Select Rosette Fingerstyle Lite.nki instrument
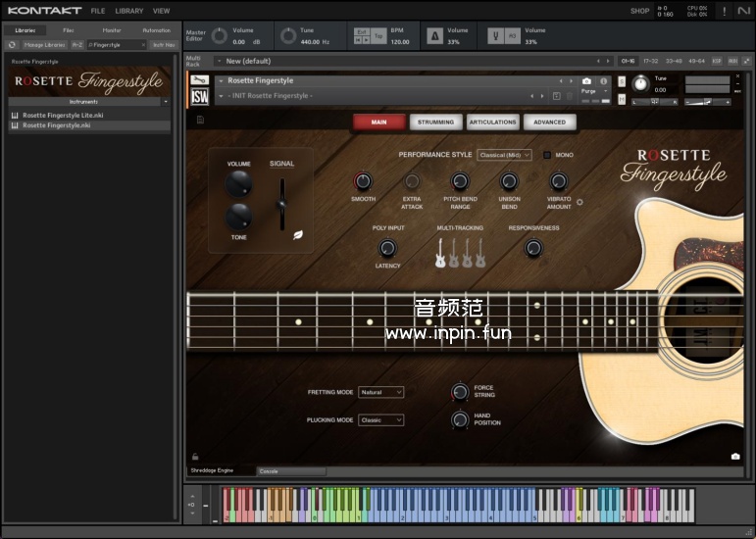This screenshot has width=756, height=539. pyautogui.click(x=63, y=115)
